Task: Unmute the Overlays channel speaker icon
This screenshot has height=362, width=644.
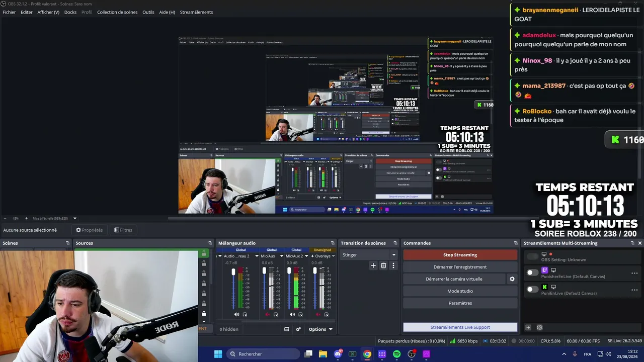Action: pos(318,315)
